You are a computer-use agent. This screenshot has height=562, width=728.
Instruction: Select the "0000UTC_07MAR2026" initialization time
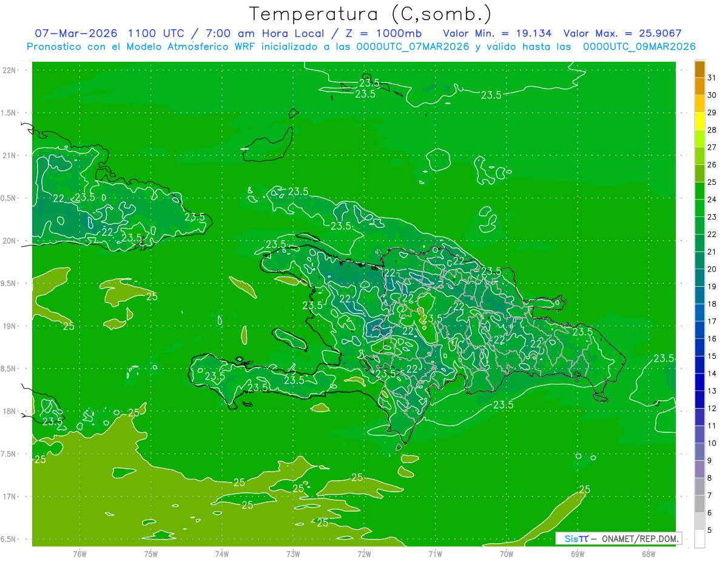click(414, 47)
